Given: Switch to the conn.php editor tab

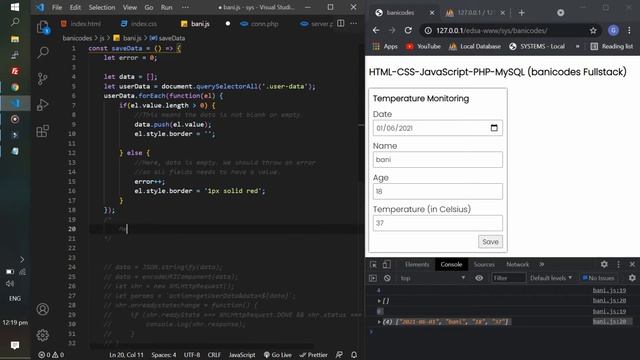Looking at the screenshot, I should tap(260, 24).
